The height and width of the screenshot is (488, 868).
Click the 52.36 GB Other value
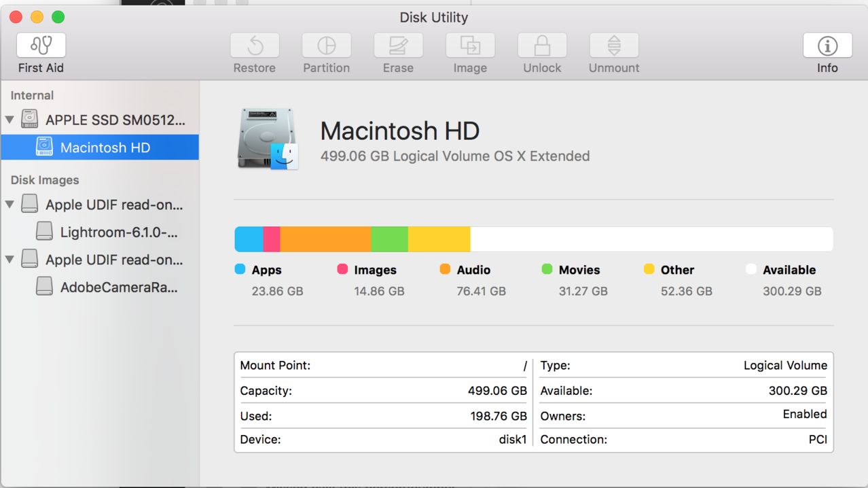click(x=687, y=291)
